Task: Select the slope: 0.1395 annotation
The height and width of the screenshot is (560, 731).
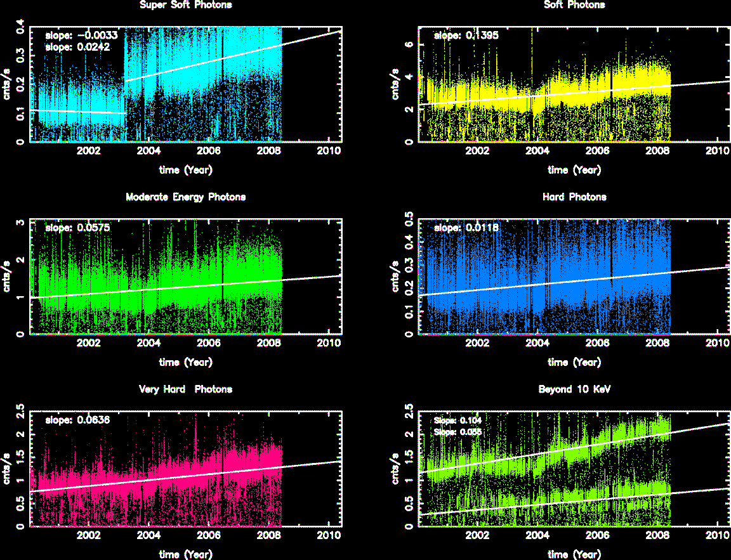Action: pos(466,36)
